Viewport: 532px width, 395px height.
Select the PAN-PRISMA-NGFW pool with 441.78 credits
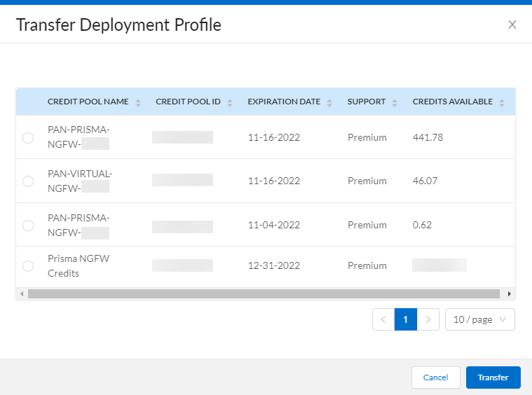click(x=28, y=138)
